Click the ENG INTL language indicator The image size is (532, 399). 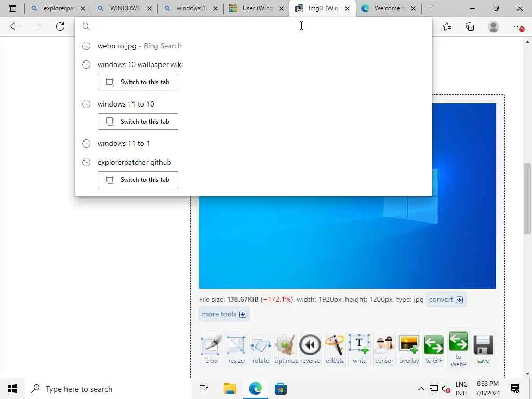(x=461, y=389)
